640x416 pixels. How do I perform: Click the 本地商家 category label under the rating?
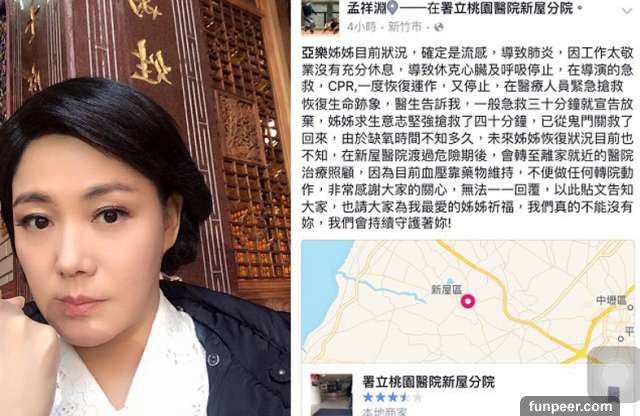point(384,412)
